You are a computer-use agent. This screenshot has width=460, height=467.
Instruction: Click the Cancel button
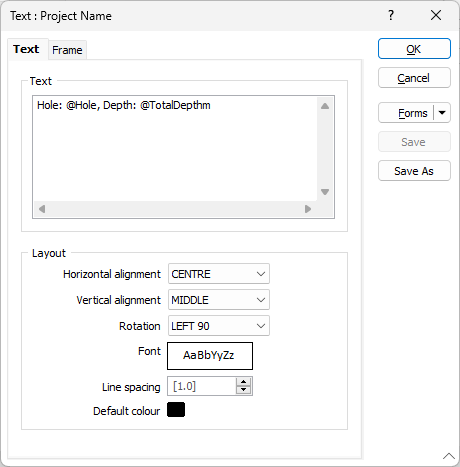[414, 78]
